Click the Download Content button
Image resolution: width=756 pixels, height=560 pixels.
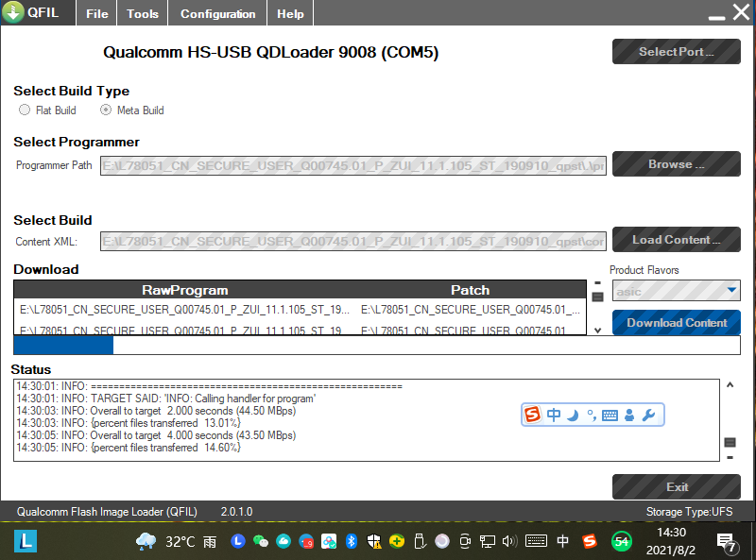676,322
